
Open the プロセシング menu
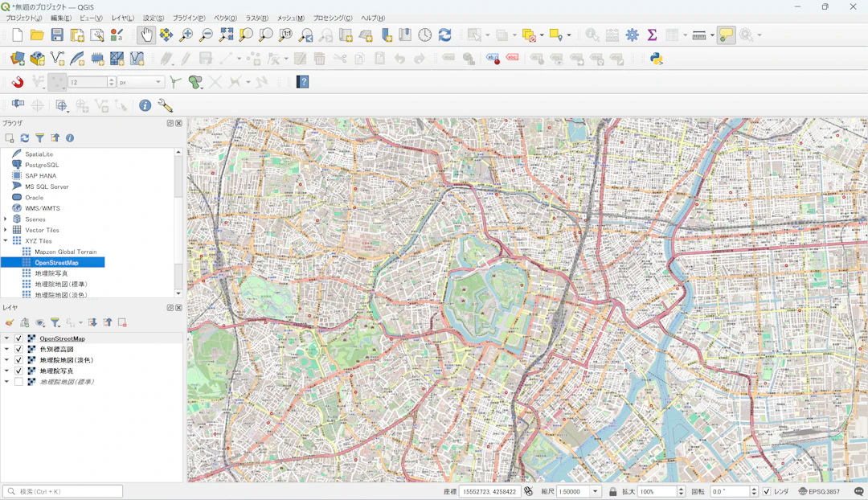333,18
